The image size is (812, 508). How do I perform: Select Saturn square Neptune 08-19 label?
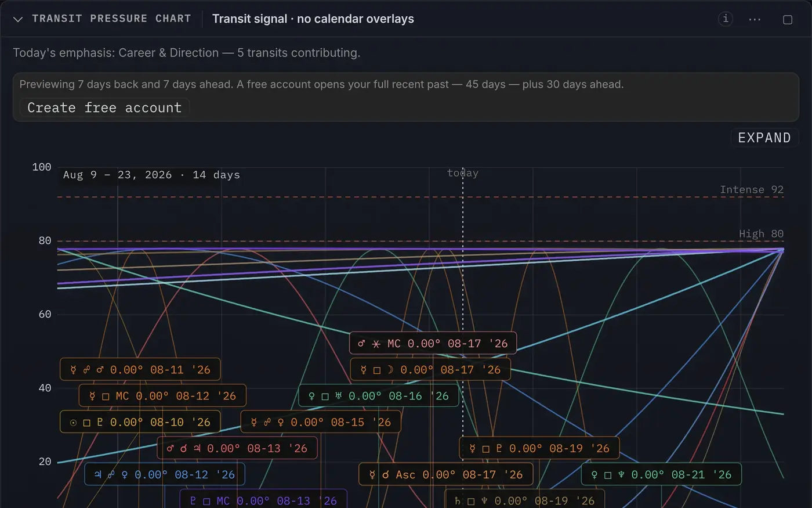pos(524,499)
